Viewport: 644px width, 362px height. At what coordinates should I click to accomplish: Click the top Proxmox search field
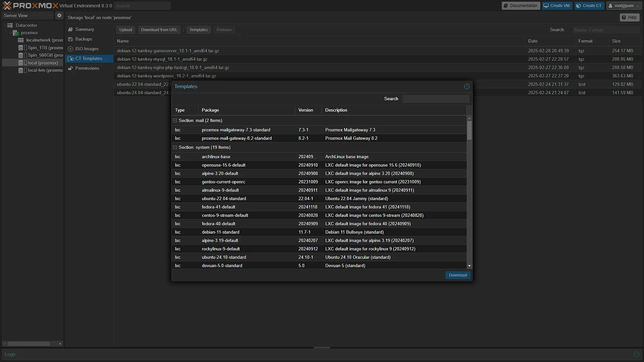[x=142, y=6]
